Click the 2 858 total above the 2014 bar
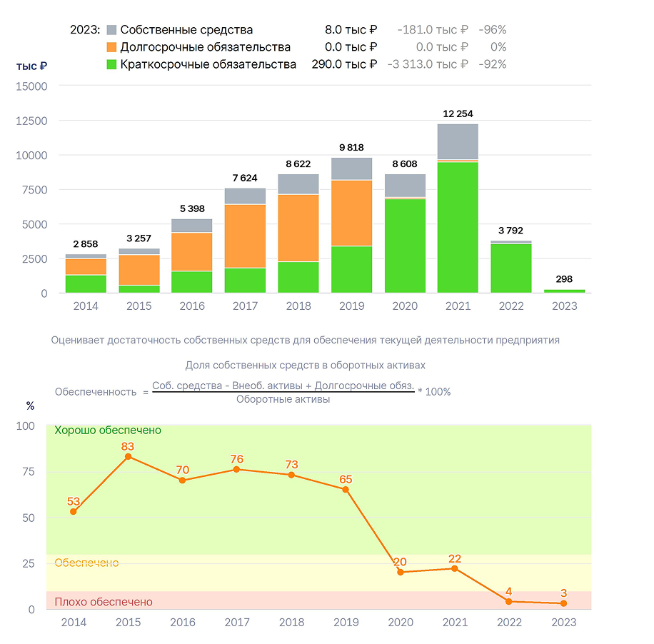Screen dimensions: 654x644 pos(86,244)
